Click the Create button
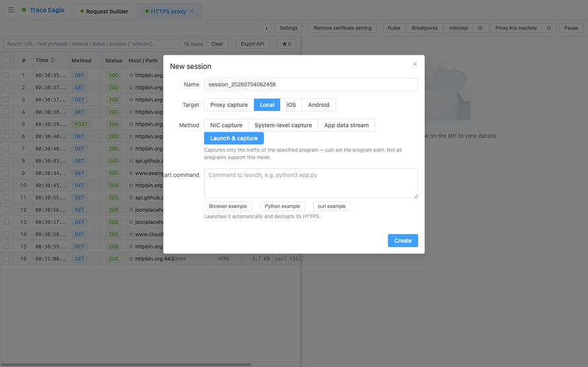The height and width of the screenshot is (367, 588). click(x=403, y=240)
